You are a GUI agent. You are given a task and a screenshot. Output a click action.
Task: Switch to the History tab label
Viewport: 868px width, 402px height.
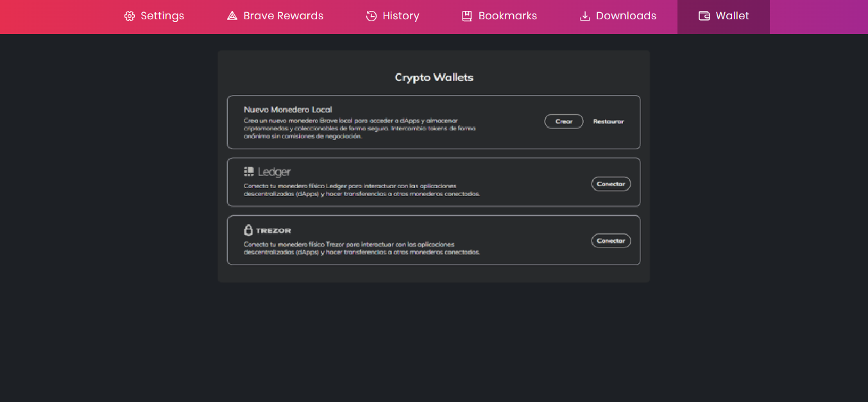(x=401, y=16)
